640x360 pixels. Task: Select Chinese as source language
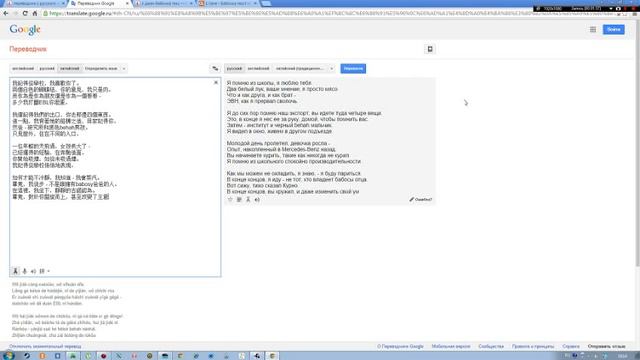[x=69, y=69]
